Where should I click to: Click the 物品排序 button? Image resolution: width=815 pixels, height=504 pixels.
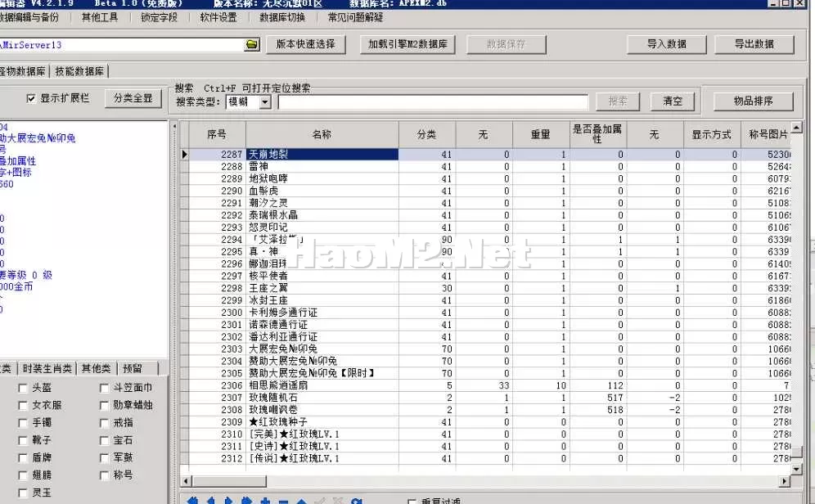753,101
